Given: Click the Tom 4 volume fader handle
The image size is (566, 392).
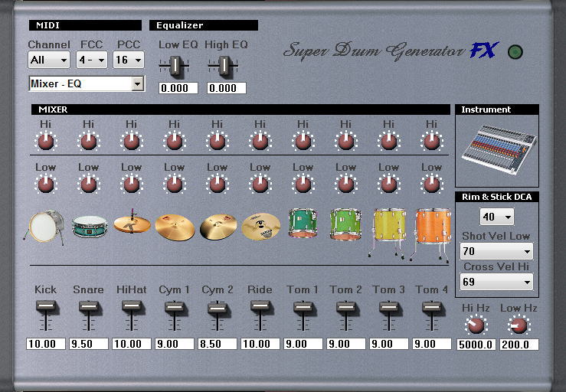Looking at the screenshot, I should click(432, 307).
